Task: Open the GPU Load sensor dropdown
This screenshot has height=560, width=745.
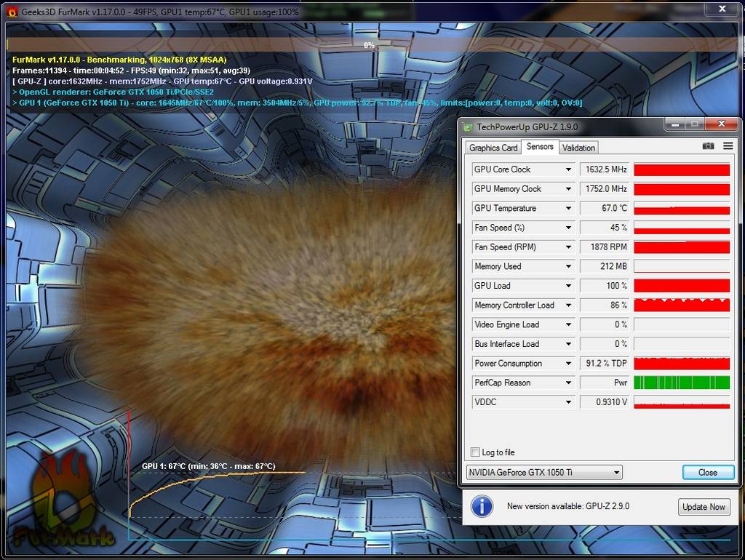Action: pyautogui.click(x=568, y=286)
